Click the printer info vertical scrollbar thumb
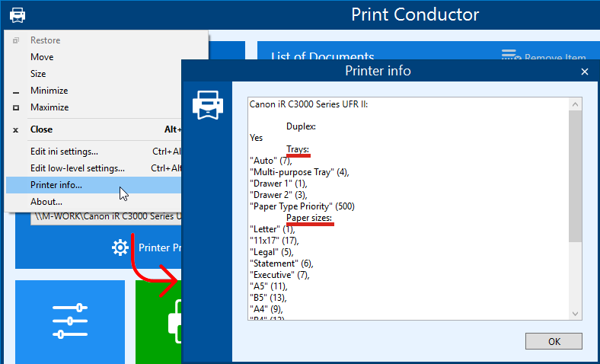Image resolution: width=600 pixels, height=364 pixels. click(x=576, y=175)
